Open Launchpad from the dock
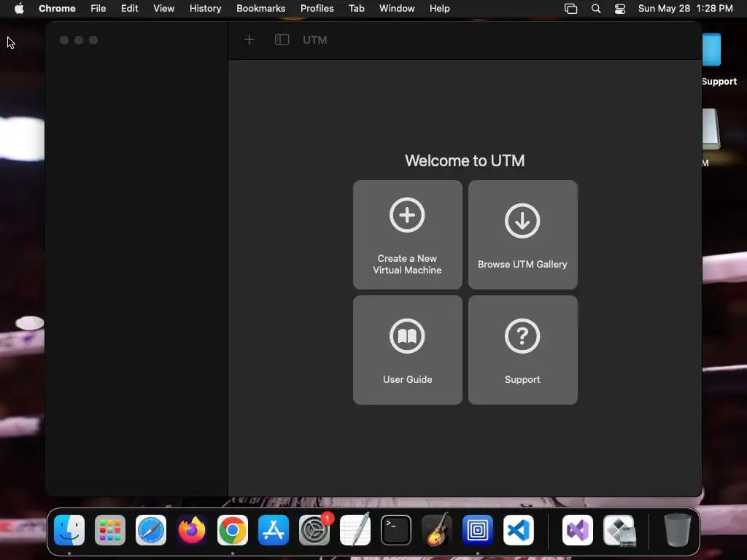This screenshot has height=560, width=747. tap(110, 530)
